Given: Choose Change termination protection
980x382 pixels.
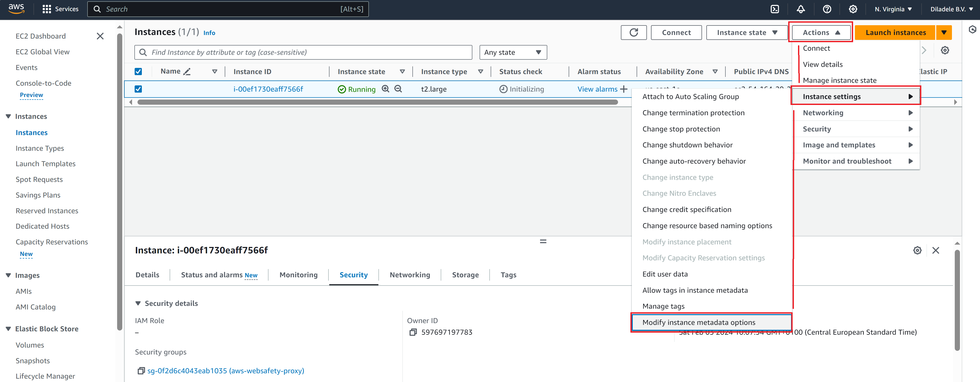Looking at the screenshot, I should click(x=693, y=113).
